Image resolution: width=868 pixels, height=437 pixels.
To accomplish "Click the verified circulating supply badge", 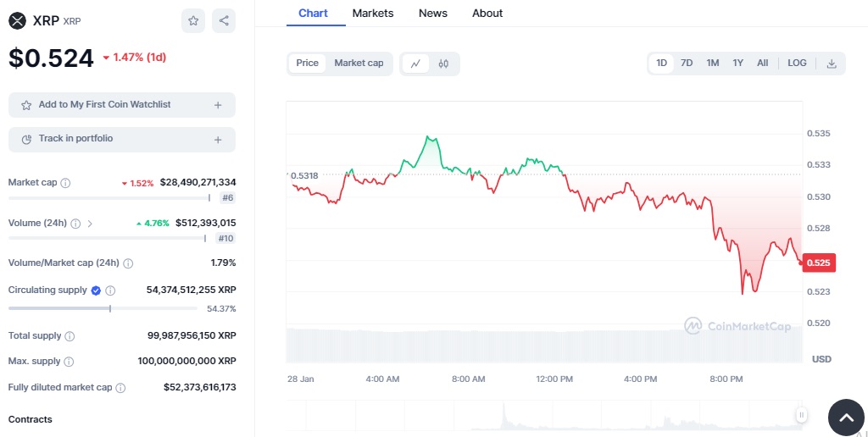I will (x=96, y=290).
